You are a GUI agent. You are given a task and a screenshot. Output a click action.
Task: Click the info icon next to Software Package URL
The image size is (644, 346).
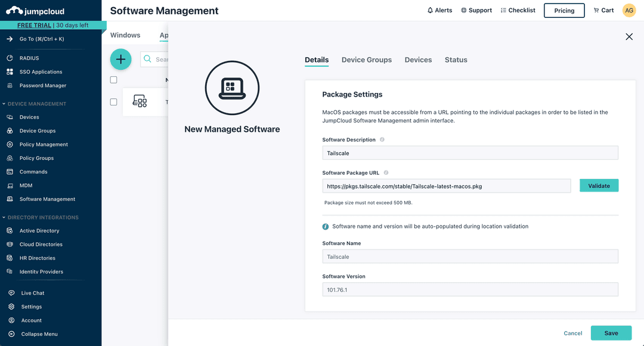point(386,172)
